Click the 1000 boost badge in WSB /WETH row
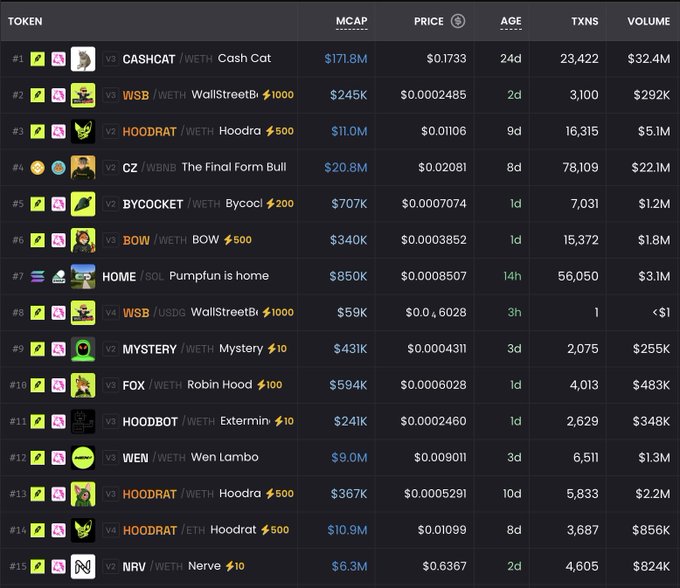 tap(278, 95)
